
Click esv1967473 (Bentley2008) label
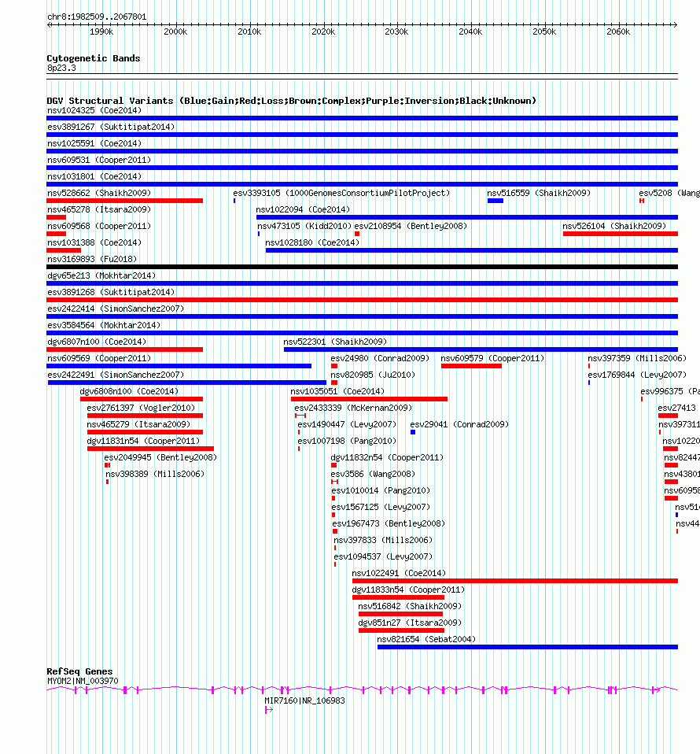point(389,523)
